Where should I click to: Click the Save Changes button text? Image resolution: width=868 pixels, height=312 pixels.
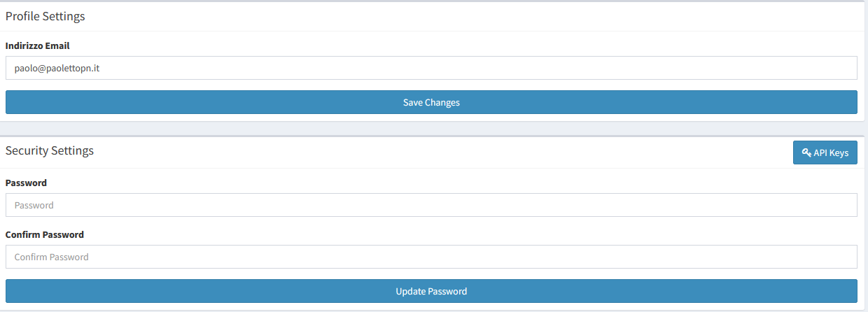pyautogui.click(x=431, y=102)
